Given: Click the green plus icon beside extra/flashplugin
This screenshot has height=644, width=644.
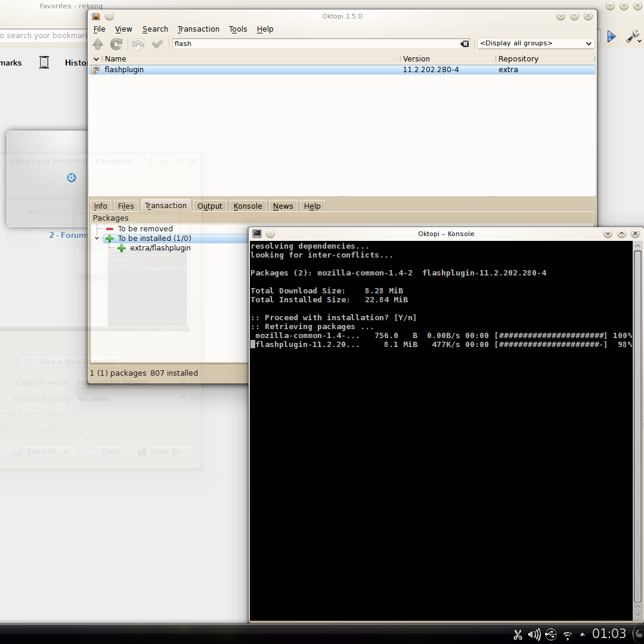Looking at the screenshot, I should 122,248.
